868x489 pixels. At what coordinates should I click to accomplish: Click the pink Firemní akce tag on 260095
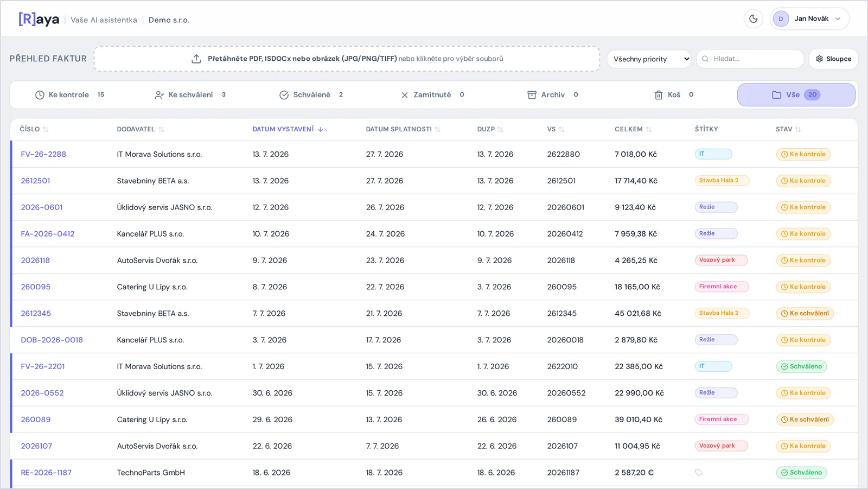(722, 287)
